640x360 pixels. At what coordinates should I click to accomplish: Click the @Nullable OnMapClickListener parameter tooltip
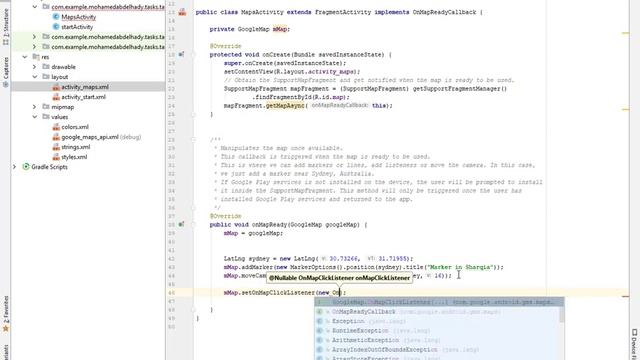click(339, 278)
